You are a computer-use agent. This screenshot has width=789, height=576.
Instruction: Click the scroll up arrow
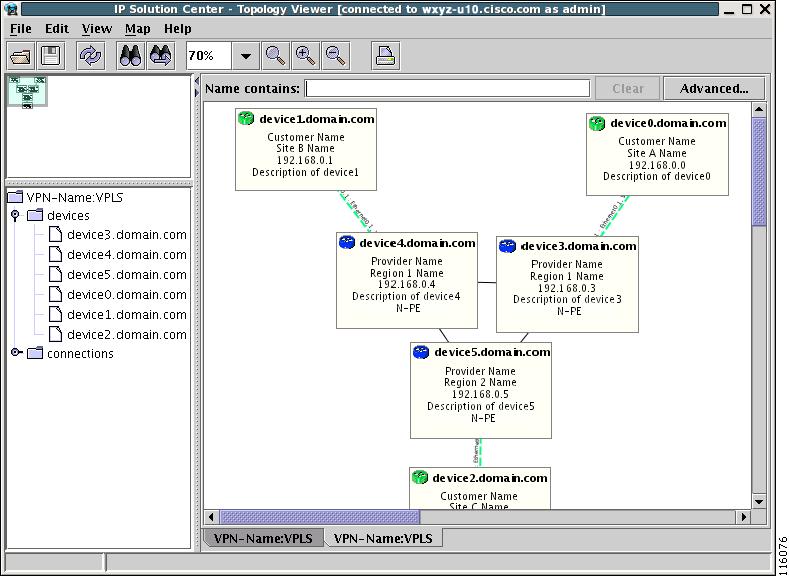click(759, 110)
